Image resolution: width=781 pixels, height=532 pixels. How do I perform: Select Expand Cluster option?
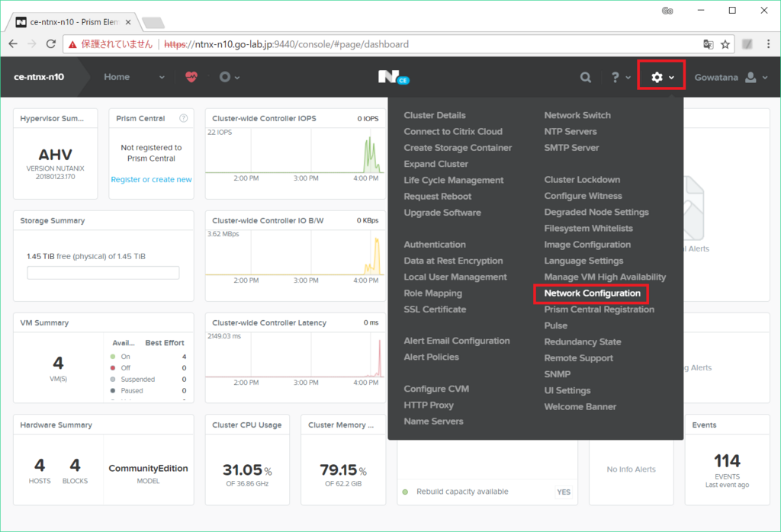click(x=435, y=164)
